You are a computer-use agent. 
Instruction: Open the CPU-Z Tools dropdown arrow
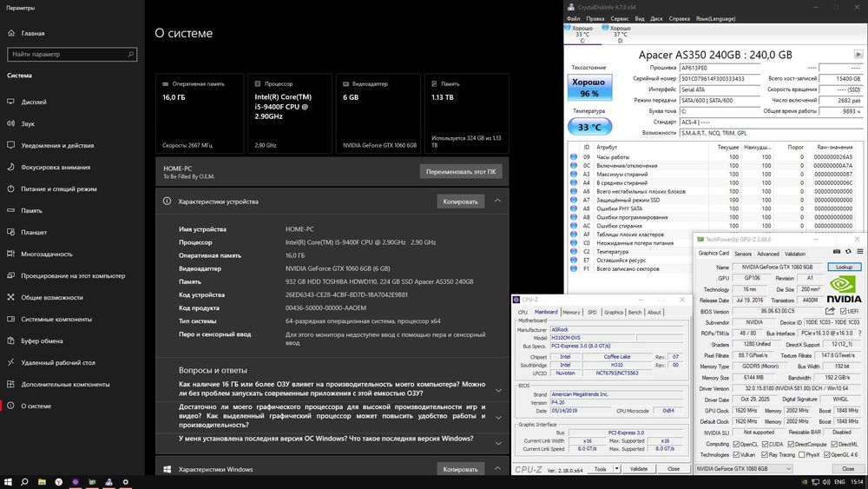point(616,468)
